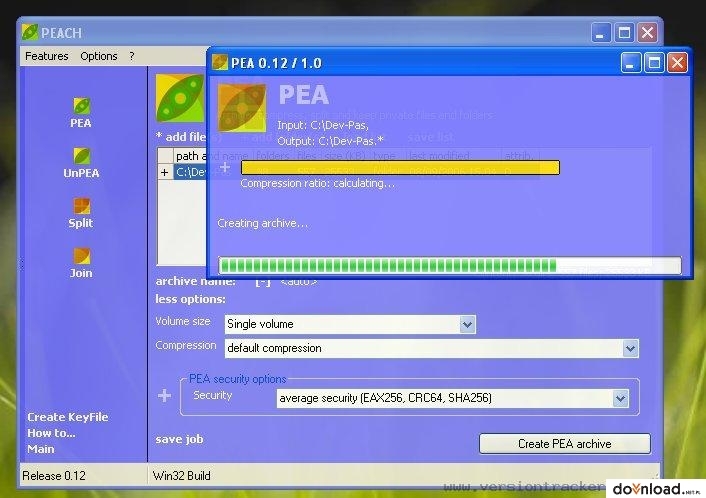Click the large PEA logo in progress window
The image size is (706, 498).
click(x=242, y=108)
